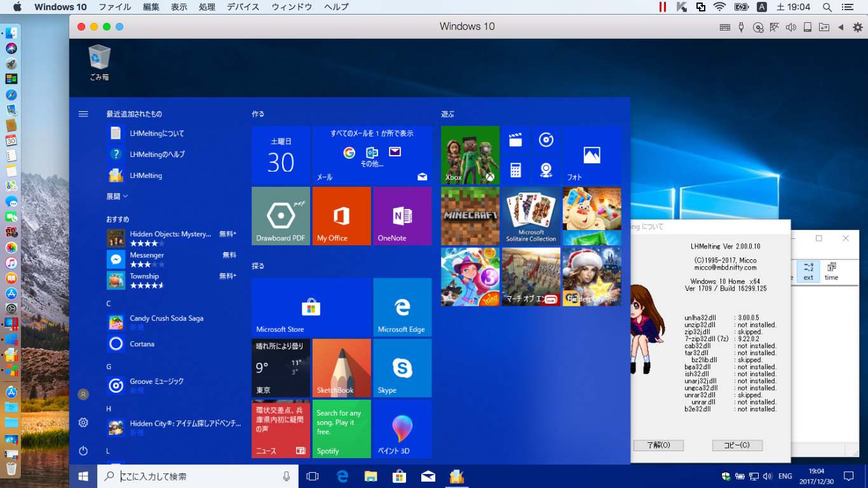Open Groove ミュージック from app list
The width and height of the screenshot is (868, 488).
point(172,385)
